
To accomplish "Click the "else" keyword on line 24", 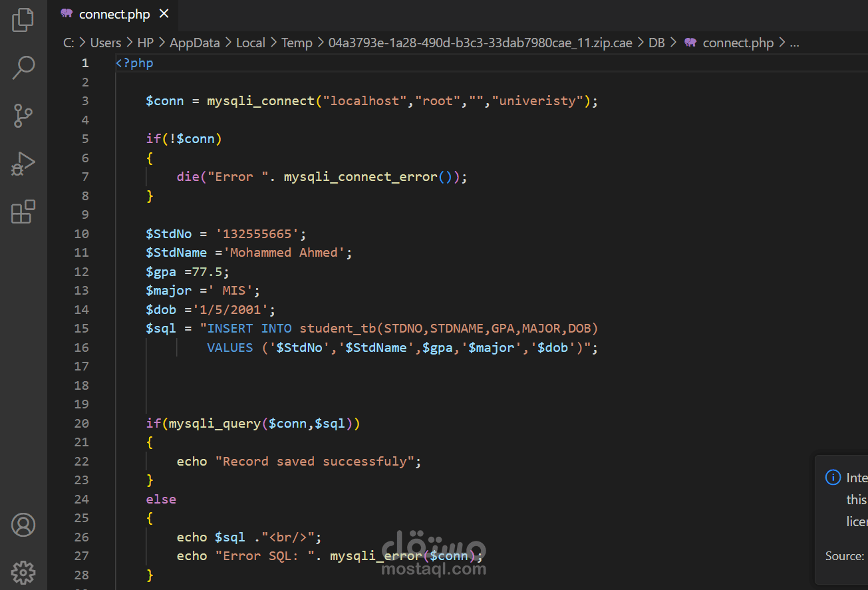I will 162,499.
